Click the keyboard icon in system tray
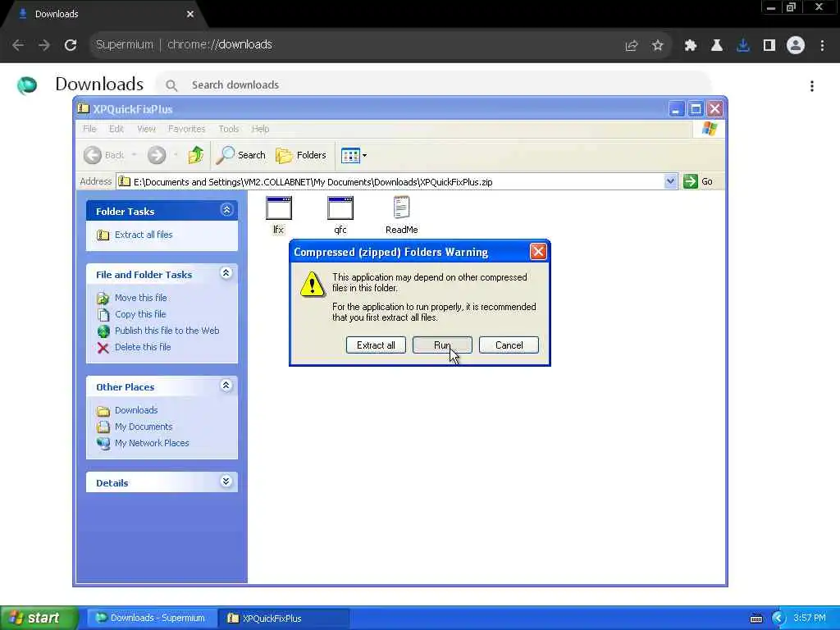Screen dimensions: 840x630 click(756, 619)
